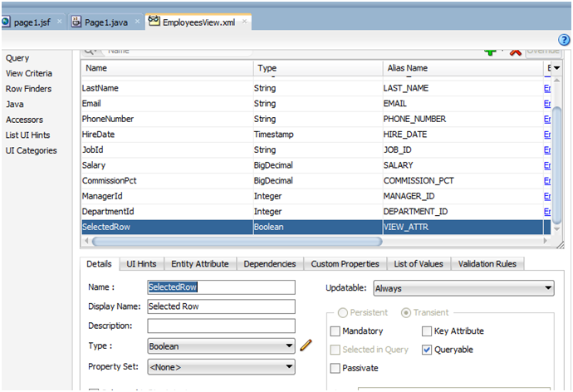The height and width of the screenshot is (392, 573).
Task: Enable the Passivate checkbox
Action: 335,368
